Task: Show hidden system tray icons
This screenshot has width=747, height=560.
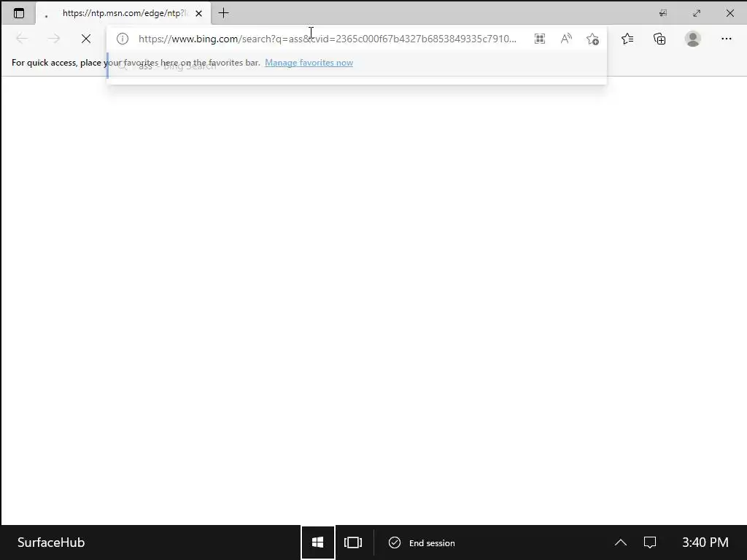Action: coord(620,542)
